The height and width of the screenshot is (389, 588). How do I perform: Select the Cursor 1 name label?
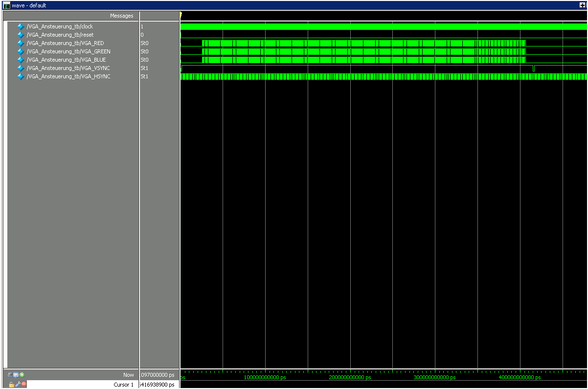123,385
